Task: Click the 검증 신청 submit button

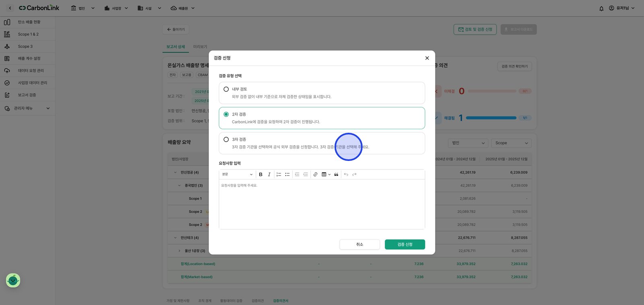Action: point(405,245)
